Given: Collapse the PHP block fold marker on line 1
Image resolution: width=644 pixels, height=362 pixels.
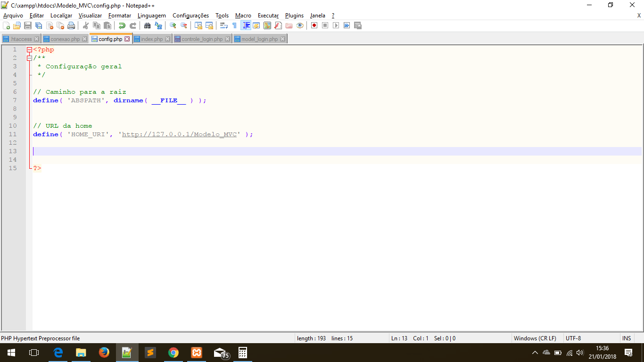Looking at the screenshot, I should 28,49.
